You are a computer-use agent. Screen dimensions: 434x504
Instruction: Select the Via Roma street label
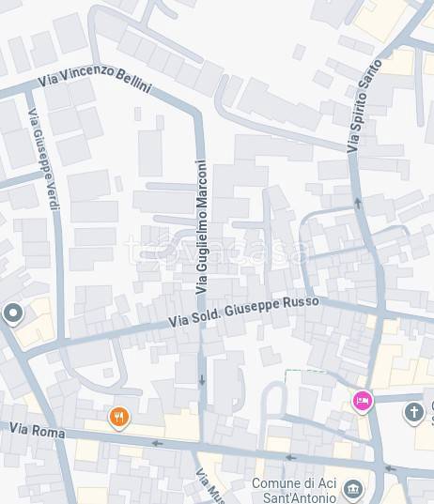37,430
